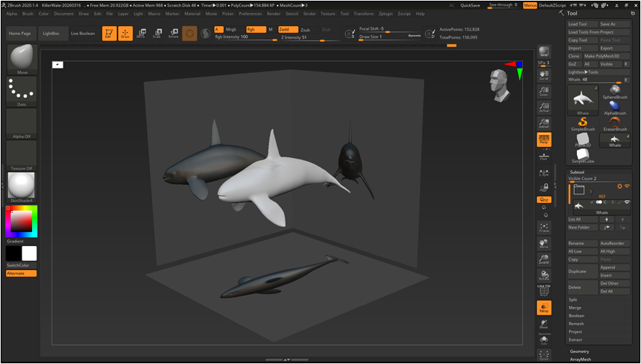Toggle Transp transparency mode
Viewport: 641px width, 364px height.
click(x=543, y=307)
